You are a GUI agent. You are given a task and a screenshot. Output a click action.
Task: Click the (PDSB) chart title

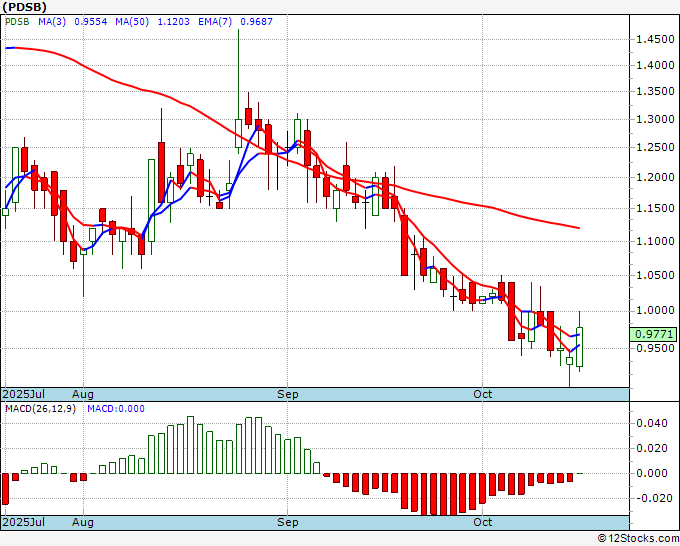point(24,7)
